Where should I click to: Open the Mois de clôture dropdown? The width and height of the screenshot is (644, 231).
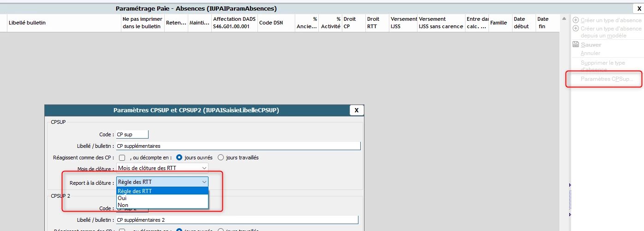tap(162, 168)
